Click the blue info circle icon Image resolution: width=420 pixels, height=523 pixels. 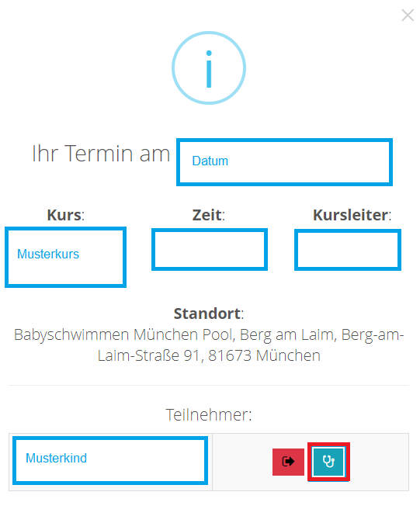209,68
